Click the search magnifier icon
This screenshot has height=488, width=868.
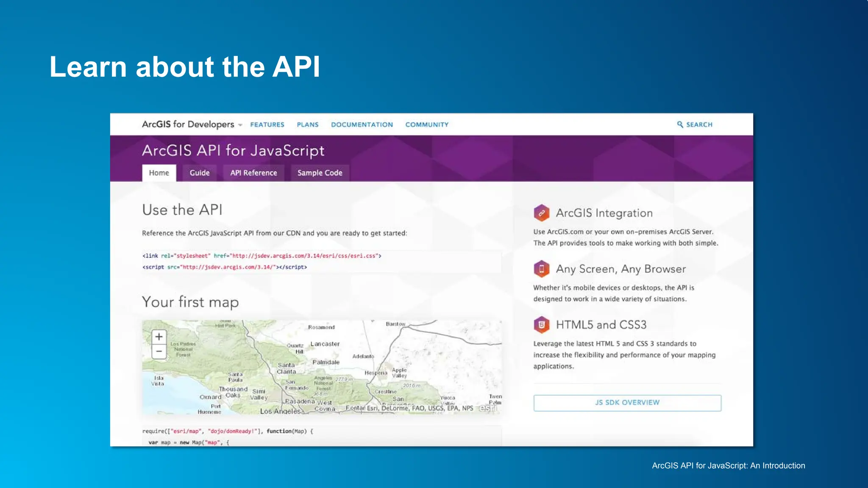680,125
